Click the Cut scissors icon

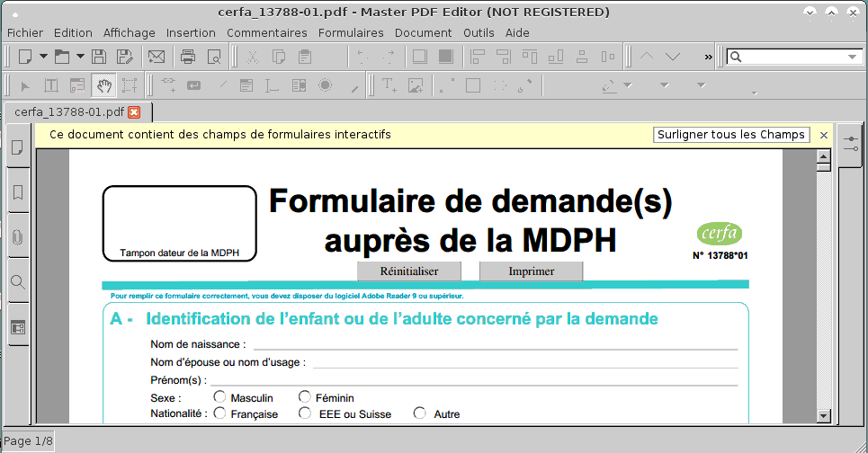pos(253,57)
